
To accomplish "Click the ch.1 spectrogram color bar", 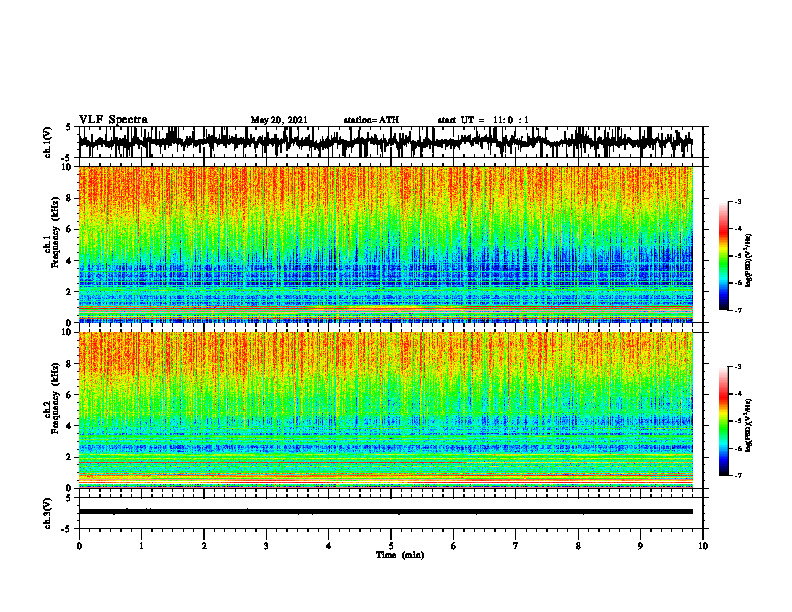I will point(723,256).
